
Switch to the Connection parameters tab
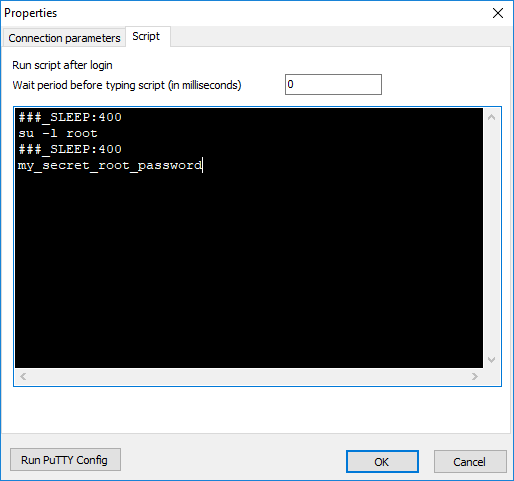point(64,38)
